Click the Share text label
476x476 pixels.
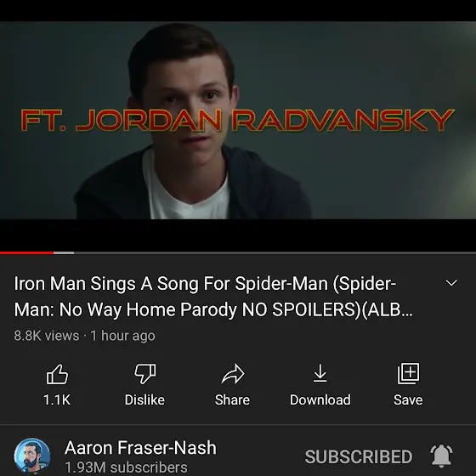pos(233,399)
